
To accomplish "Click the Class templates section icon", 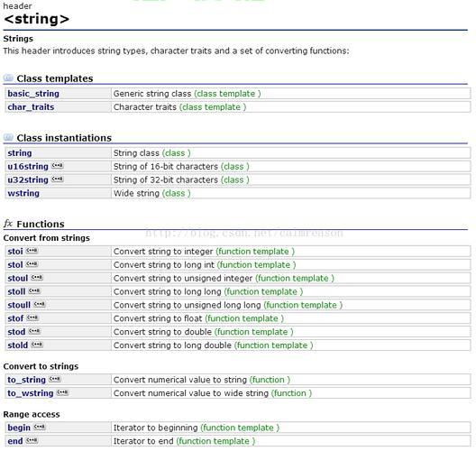I will 8,78.
